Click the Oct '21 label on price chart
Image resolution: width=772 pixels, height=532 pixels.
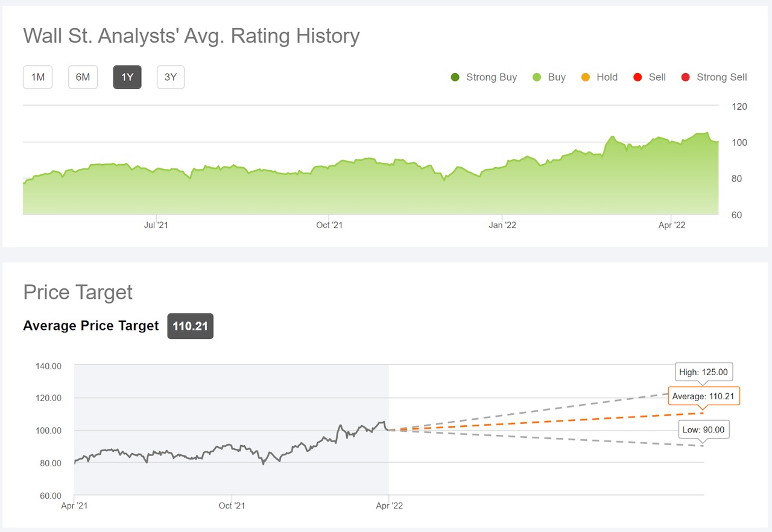(x=232, y=505)
